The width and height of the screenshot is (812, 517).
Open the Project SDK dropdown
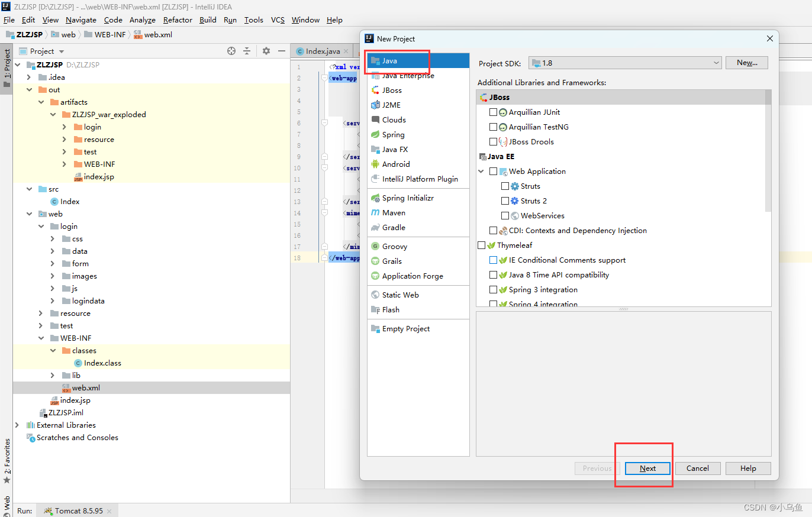pyautogui.click(x=625, y=63)
